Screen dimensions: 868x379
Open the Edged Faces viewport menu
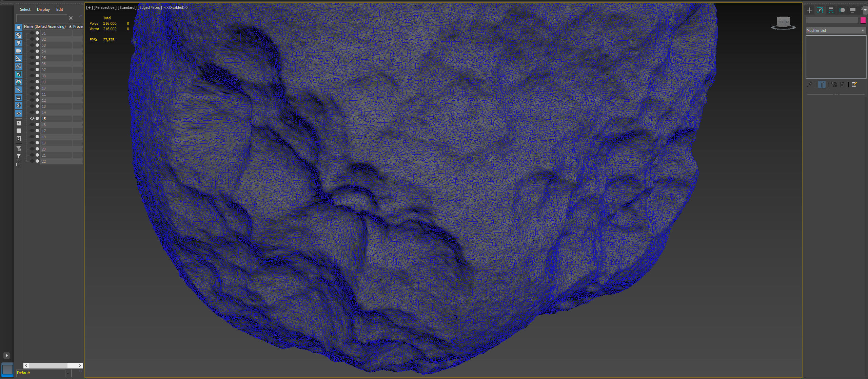click(150, 7)
